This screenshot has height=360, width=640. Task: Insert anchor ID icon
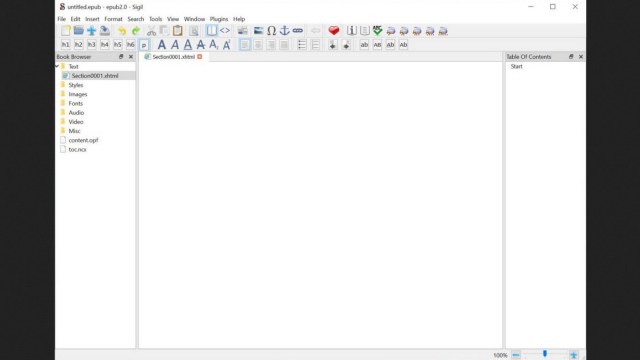coord(284,31)
